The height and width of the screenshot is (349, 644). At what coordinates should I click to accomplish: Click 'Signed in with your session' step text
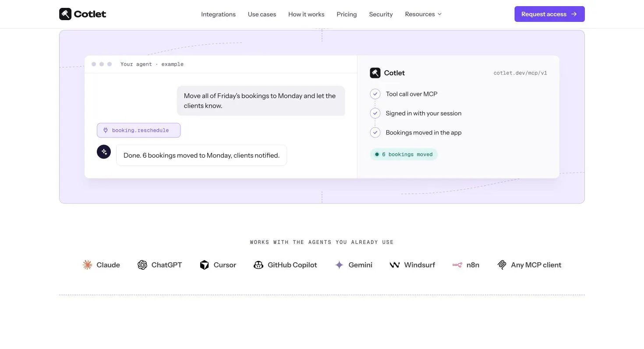coord(424,113)
